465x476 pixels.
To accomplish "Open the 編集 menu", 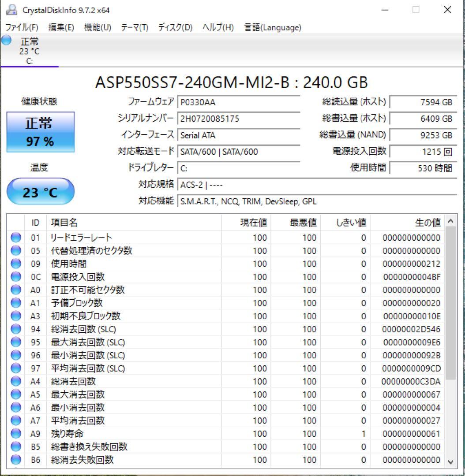I will tap(62, 27).
